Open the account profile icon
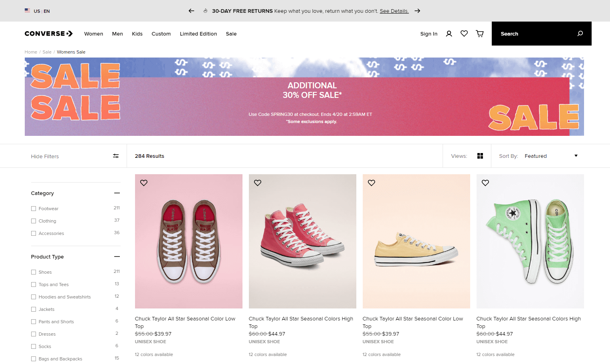The height and width of the screenshot is (364, 610). (449, 34)
